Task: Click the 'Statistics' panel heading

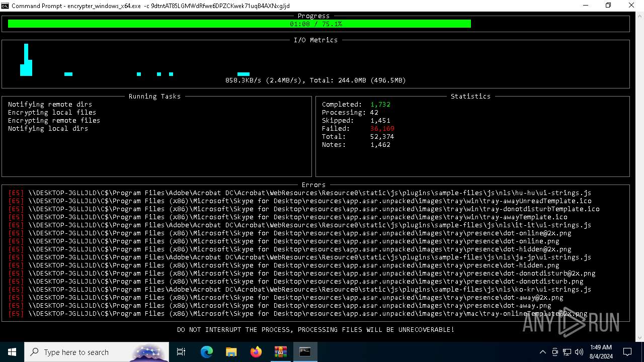Action: pyautogui.click(x=470, y=96)
